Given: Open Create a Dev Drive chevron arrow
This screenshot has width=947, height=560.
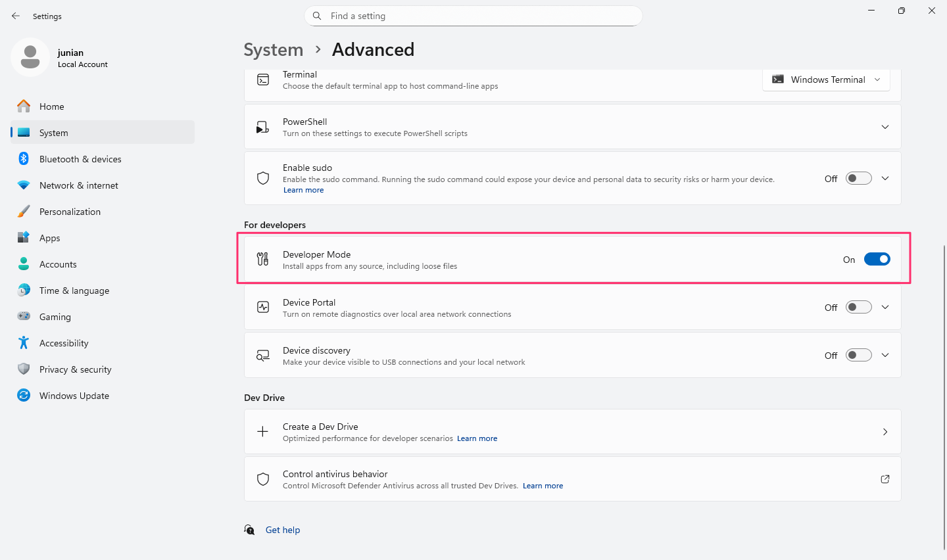Looking at the screenshot, I should coord(885,432).
